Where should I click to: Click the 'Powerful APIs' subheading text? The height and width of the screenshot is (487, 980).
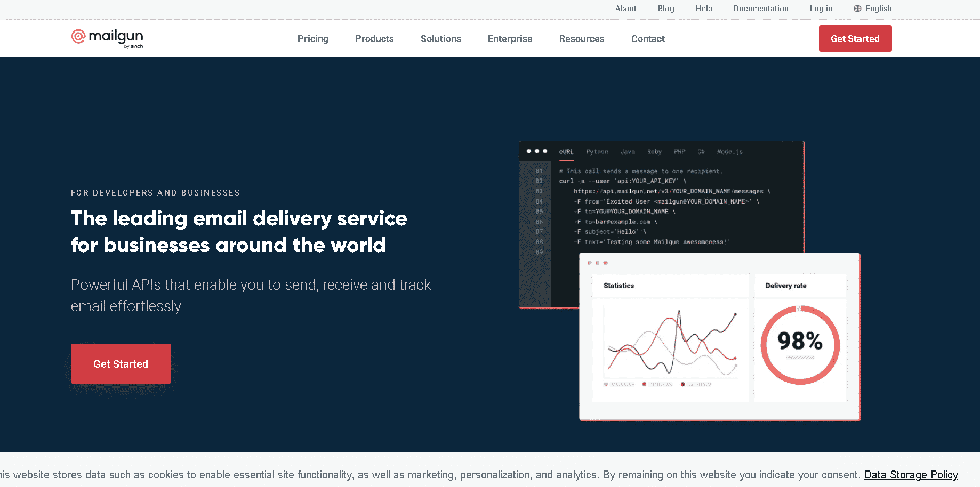pyautogui.click(x=251, y=295)
